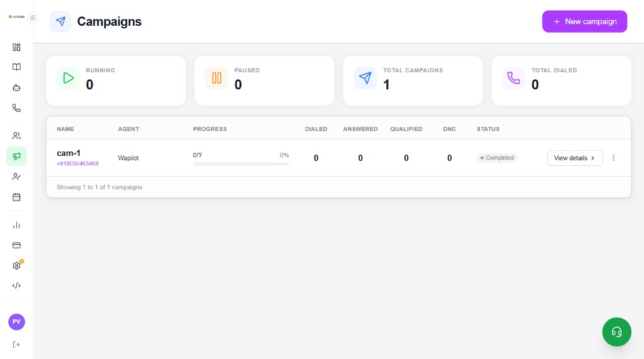This screenshot has width=644, height=359.
Task: Open the contacts people icon in sidebar
Action: (x=16, y=136)
